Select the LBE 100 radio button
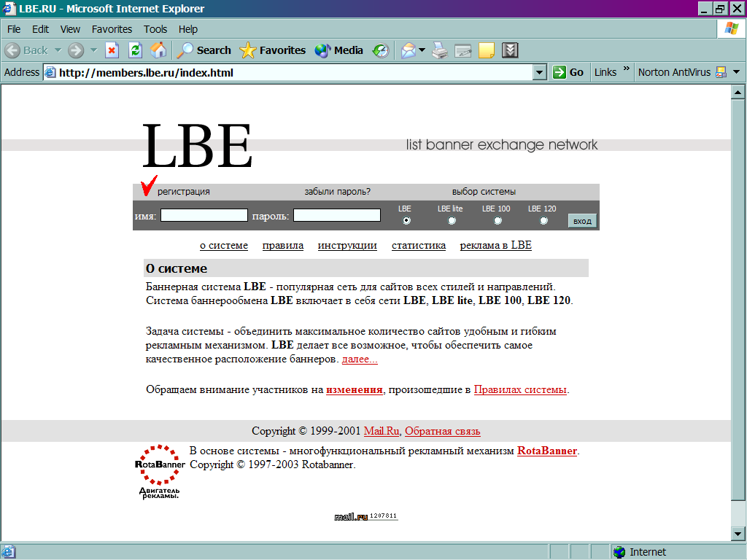Viewport: 747px width, 560px height. pyautogui.click(x=498, y=221)
